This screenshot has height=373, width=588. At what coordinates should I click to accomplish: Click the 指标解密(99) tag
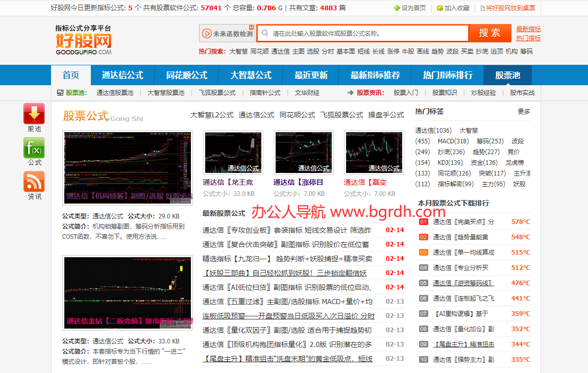tap(456, 184)
